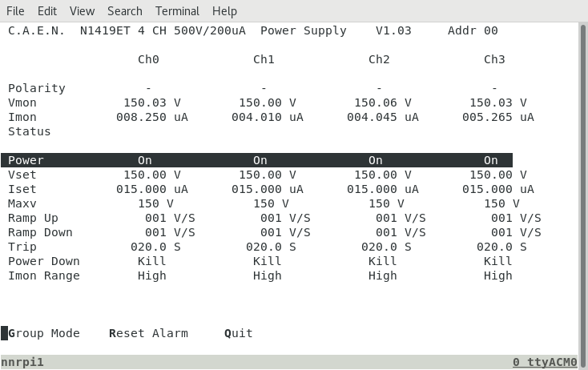Click Ch0 Imon Range High setting

pos(152,276)
